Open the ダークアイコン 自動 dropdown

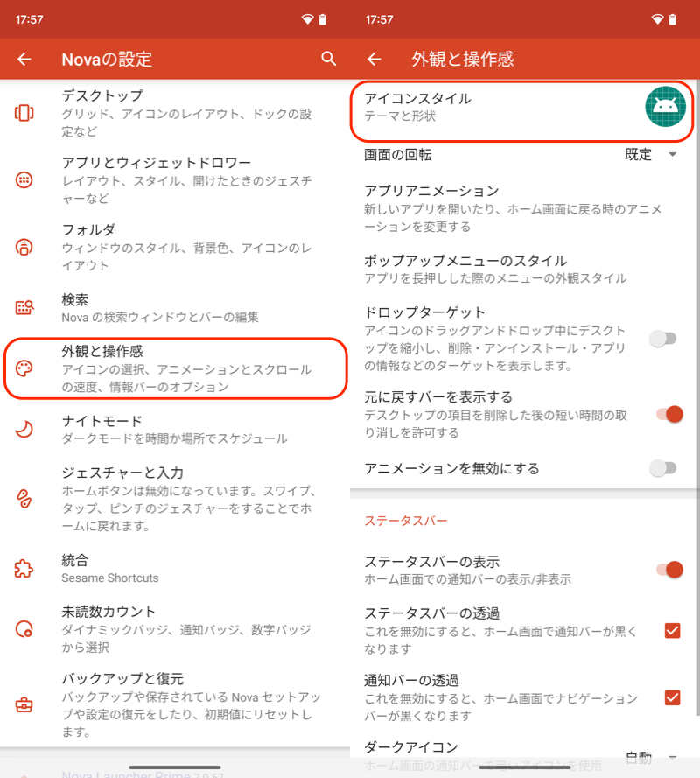click(x=651, y=757)
